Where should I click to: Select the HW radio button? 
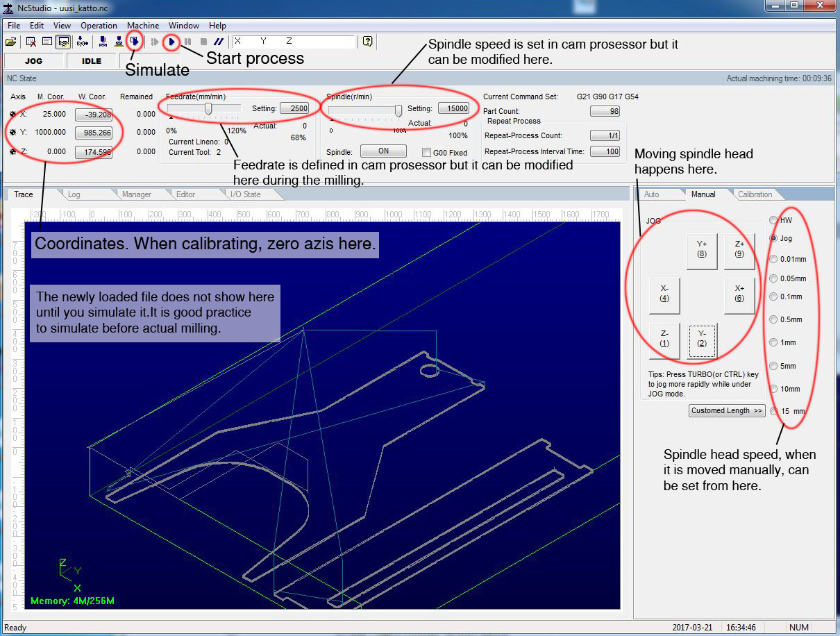[x=773, y=220]
